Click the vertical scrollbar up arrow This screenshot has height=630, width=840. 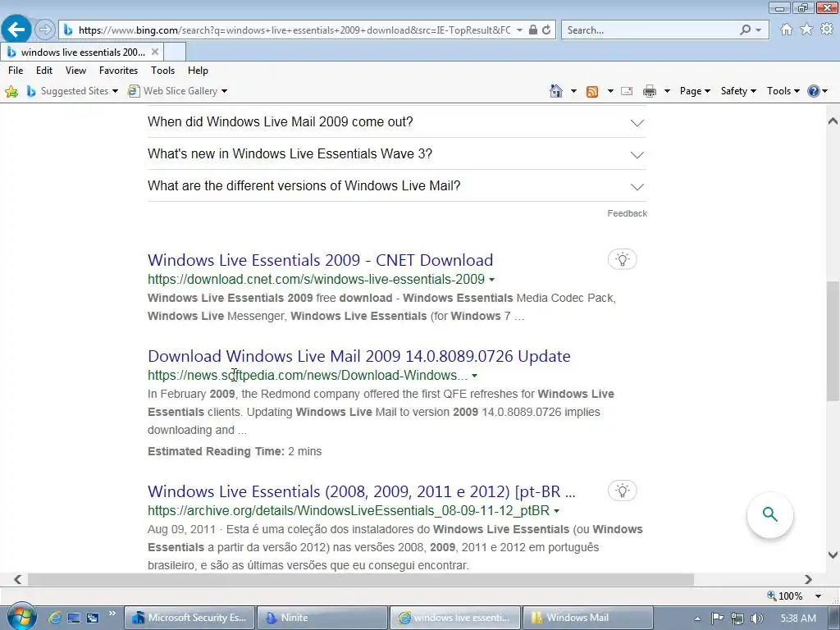[833, 121]
